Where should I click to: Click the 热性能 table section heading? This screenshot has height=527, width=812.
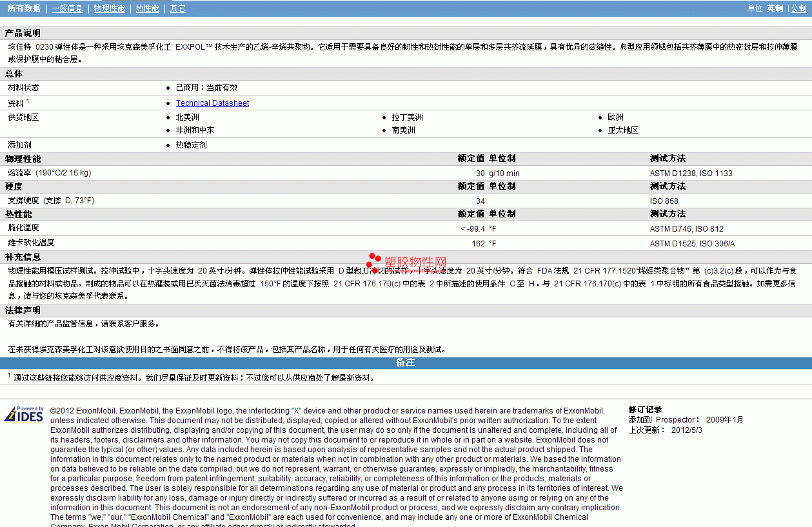(x=19, y=214)
